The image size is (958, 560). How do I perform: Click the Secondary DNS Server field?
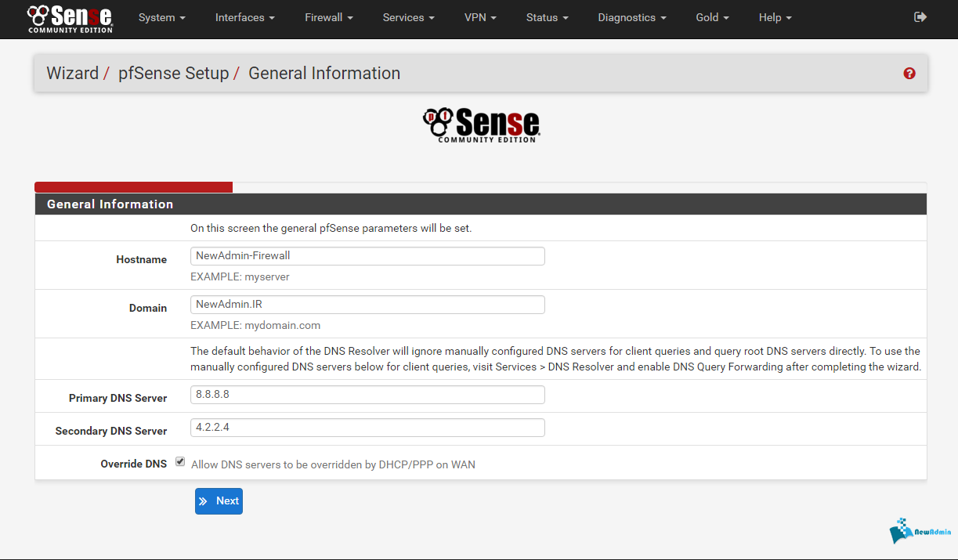367,428
